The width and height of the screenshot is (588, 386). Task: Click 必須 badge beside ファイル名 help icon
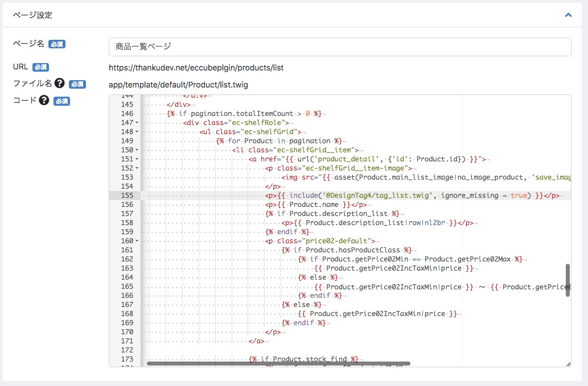(77, 84)
